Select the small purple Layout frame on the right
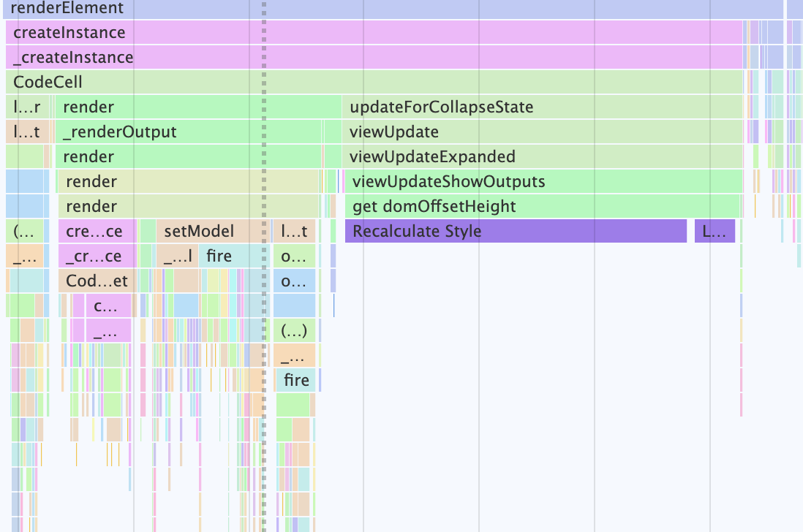 715,231
